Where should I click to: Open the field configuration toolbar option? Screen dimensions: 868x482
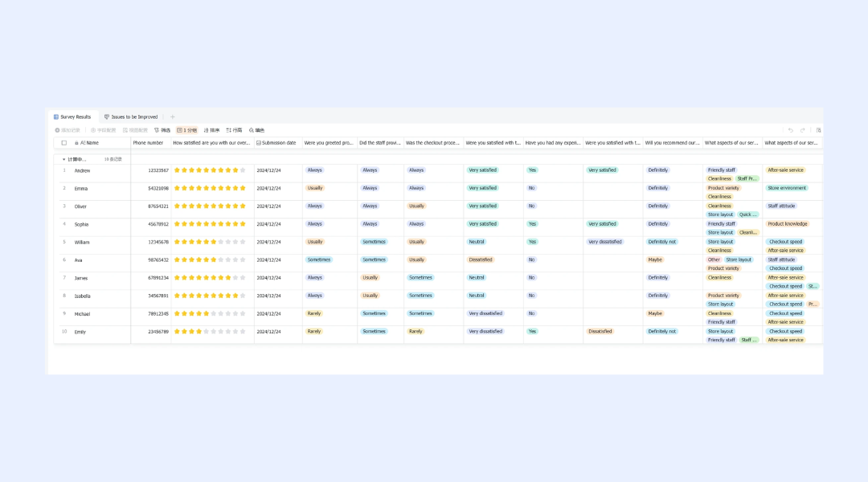coord(104,130)
